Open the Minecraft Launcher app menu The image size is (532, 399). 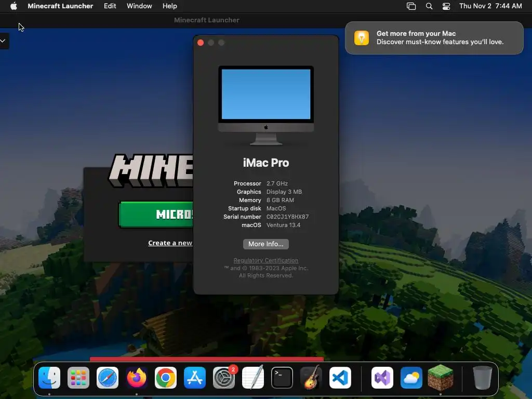[x=60, y=6]
